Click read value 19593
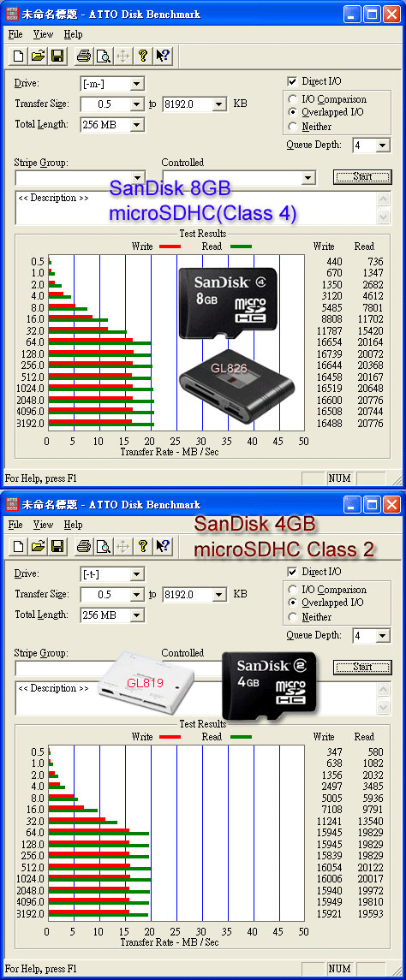Screen dimensions: 406x980 pos(371,914)
